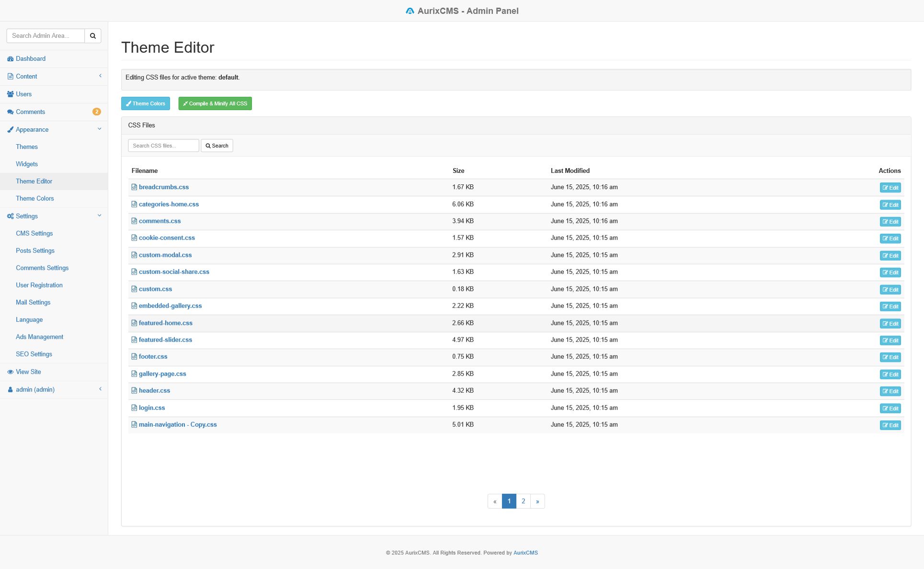924x569 pixels.
Task: Click the magnifier icon beside admin search
Action: [93, 36]
